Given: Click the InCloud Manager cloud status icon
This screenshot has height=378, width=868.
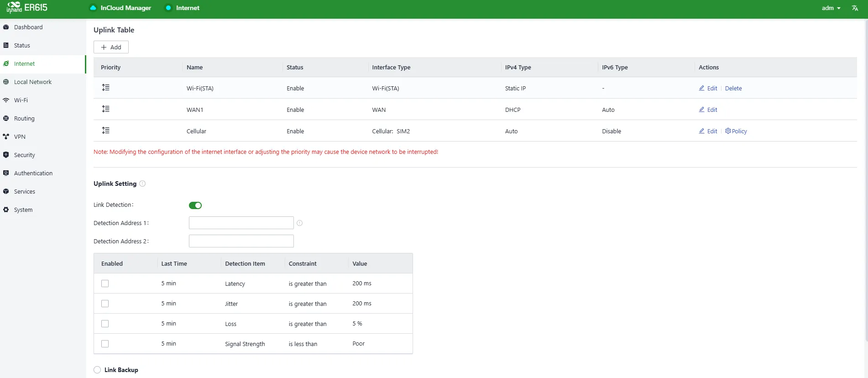Looking at the screenshot, I should tap(93, 8).
